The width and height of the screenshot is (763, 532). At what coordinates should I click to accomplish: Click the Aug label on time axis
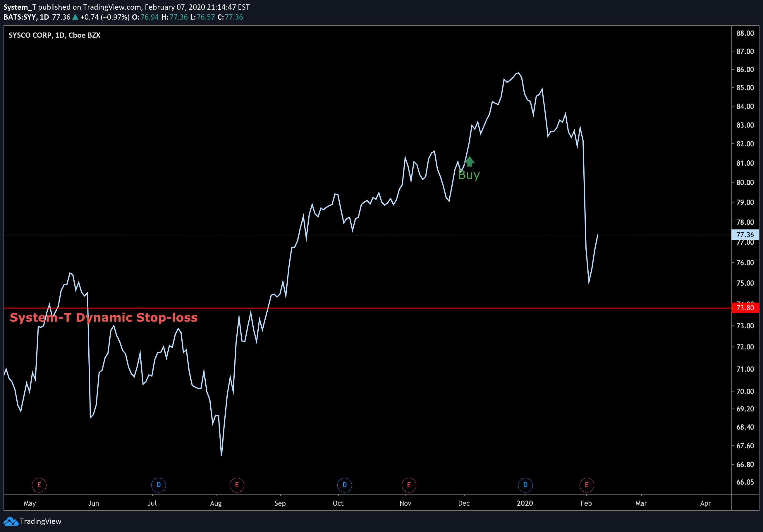[x=216, y=503]
